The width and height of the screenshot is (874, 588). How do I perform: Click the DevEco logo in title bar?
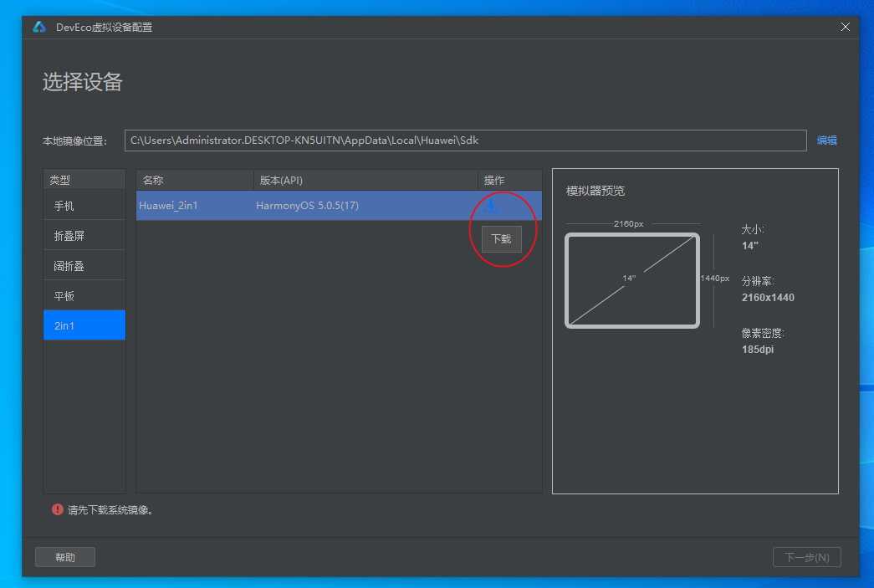click(39, 27)
